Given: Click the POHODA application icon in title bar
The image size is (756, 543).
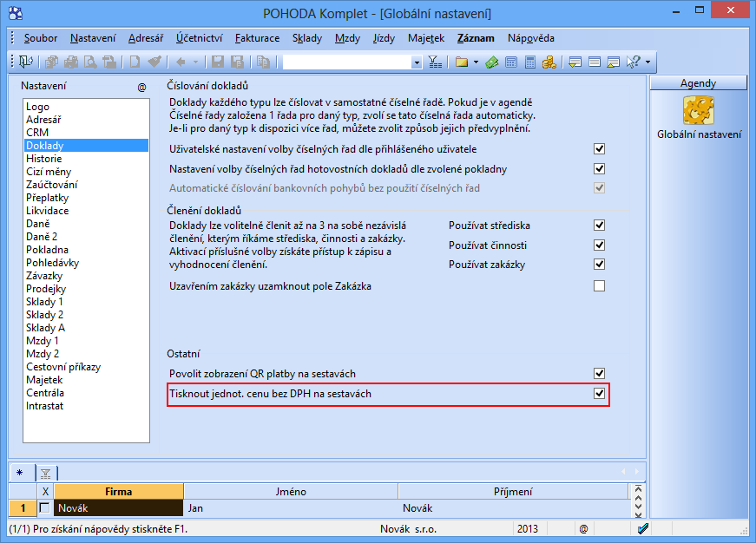Looking at the screenshot, I should point(16,13).
